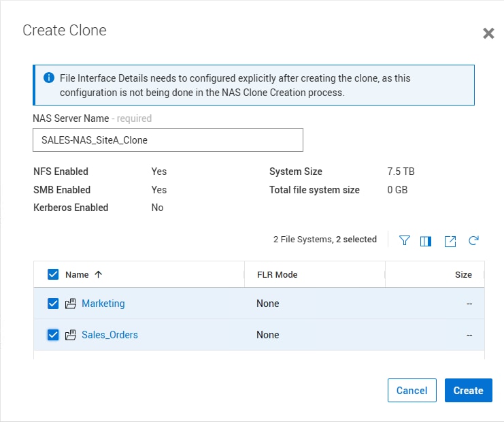Click the Sales_Orders file system icon
Screen dimensions: 504x422
point(71,335)
